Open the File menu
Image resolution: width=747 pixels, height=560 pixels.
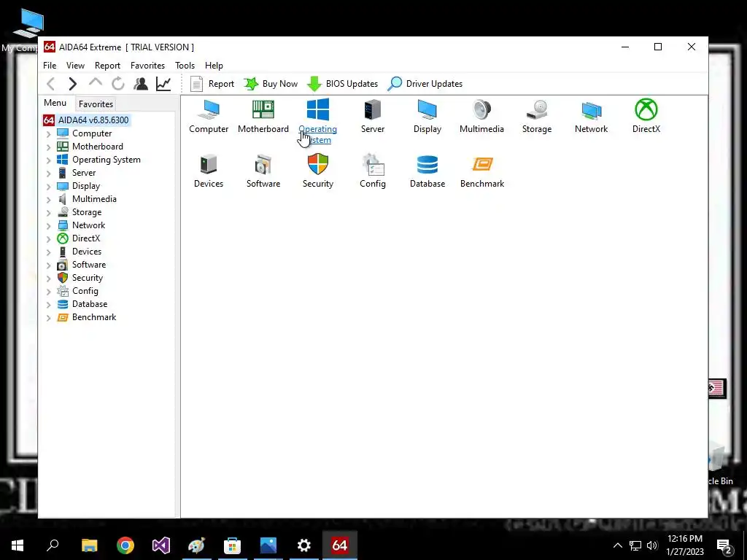click(x=50, y=65)
